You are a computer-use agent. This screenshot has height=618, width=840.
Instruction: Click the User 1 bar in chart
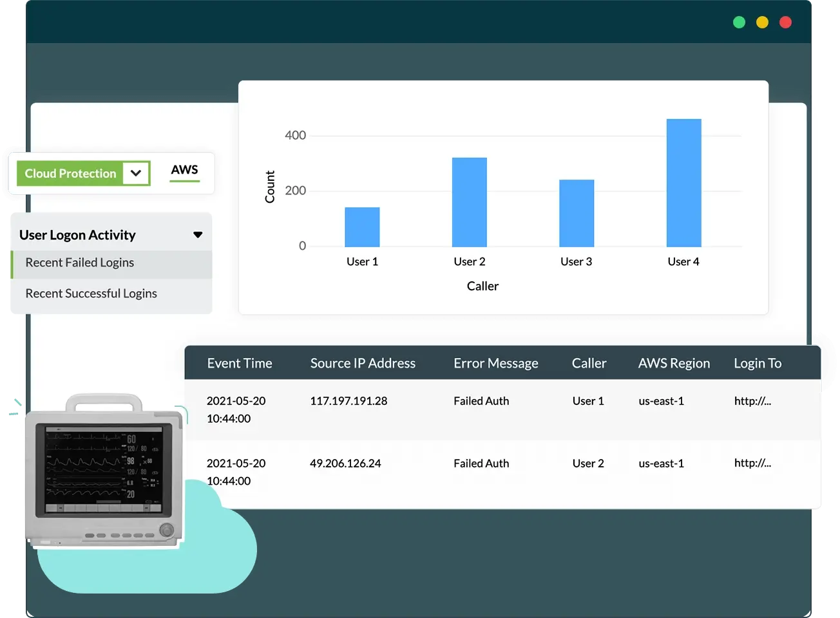click(x=362, y=227)
